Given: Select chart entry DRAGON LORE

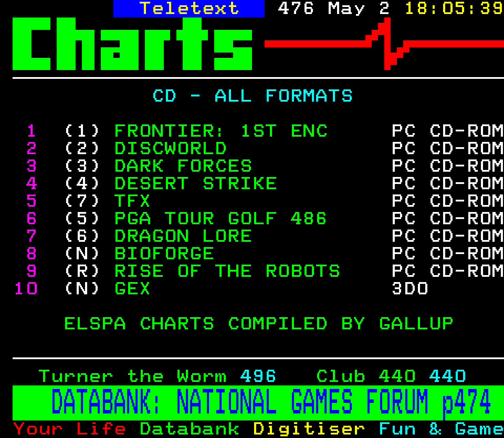Looking at the screenshot, I should [x=183, y=236].
